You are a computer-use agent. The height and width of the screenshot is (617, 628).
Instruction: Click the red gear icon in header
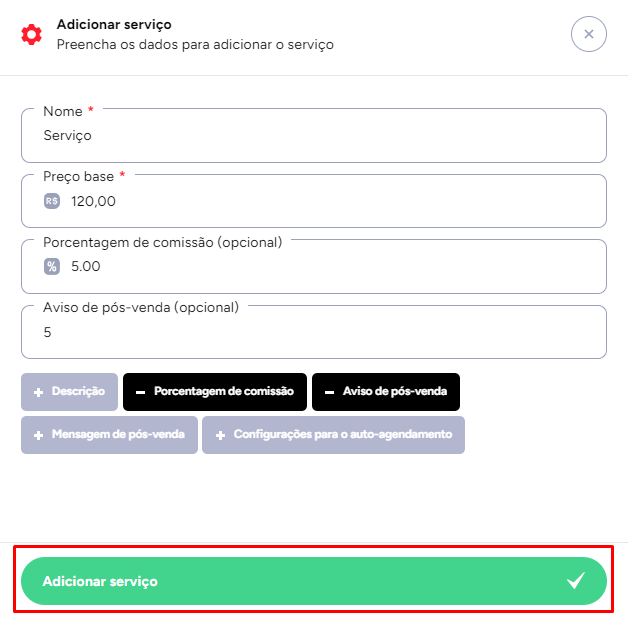click(x=32, y=35)
